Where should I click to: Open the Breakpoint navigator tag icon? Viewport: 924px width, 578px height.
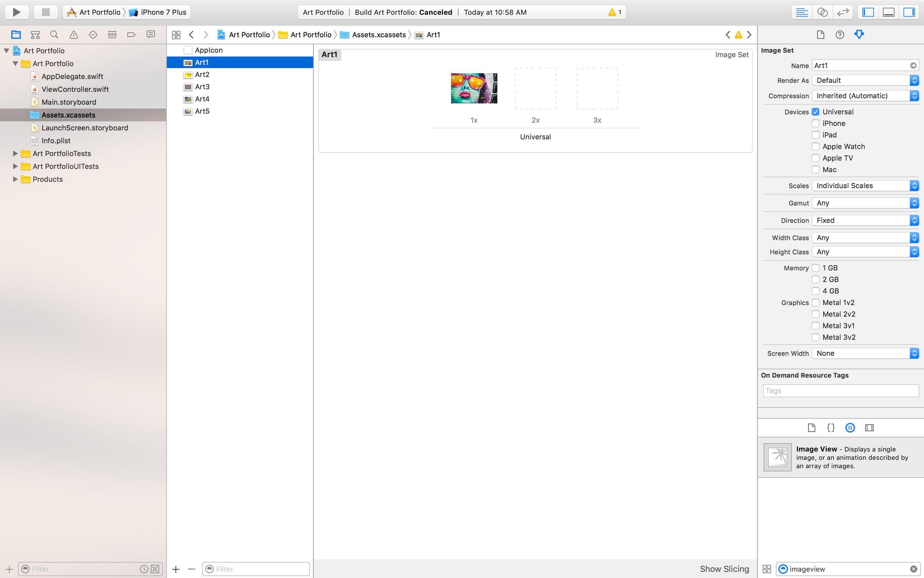coord(131,34)
